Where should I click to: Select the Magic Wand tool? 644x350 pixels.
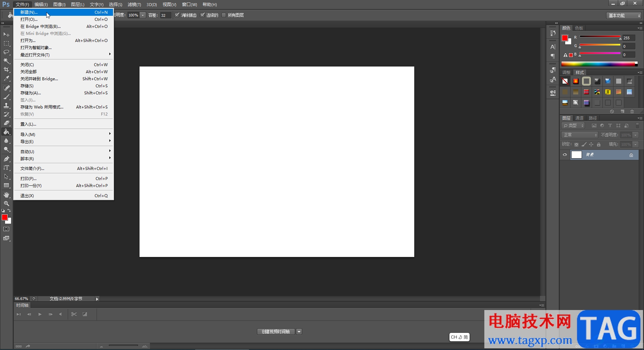6,61
